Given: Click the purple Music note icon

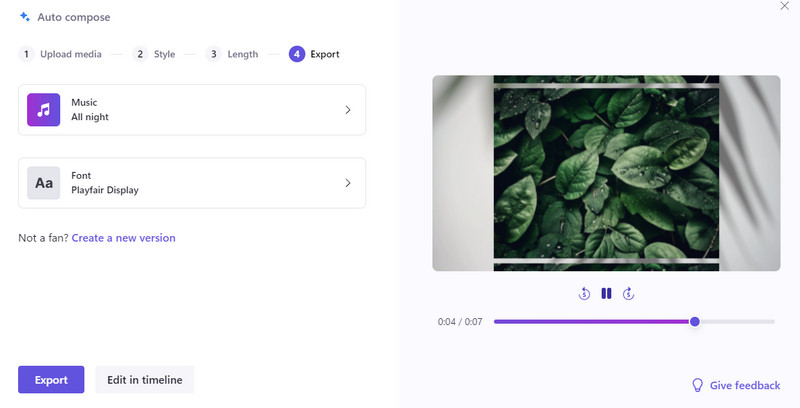Looking at the screenshot, I should click(43, 110).
